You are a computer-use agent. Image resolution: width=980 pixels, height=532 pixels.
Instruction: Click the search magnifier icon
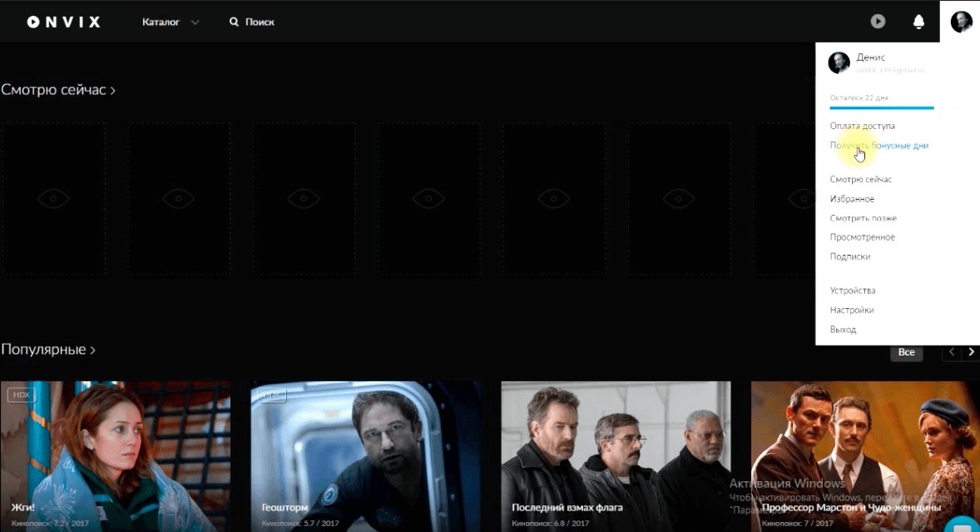pyautogui.click(x=235, y=22)
